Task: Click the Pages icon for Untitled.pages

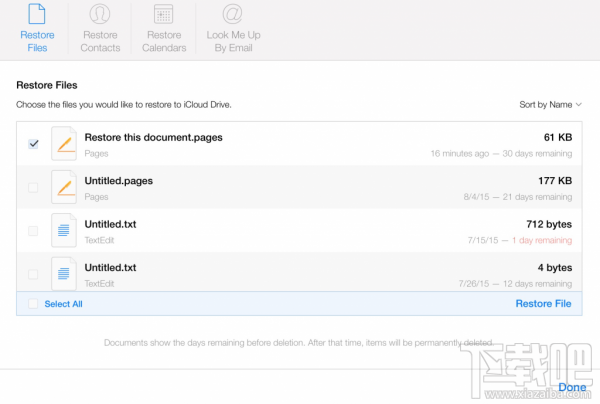Action: (x=64, y=187)
